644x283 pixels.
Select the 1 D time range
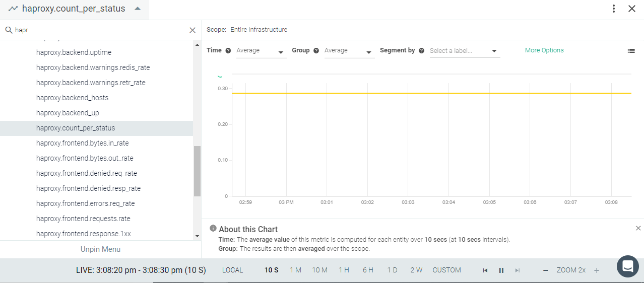point(392,270)
